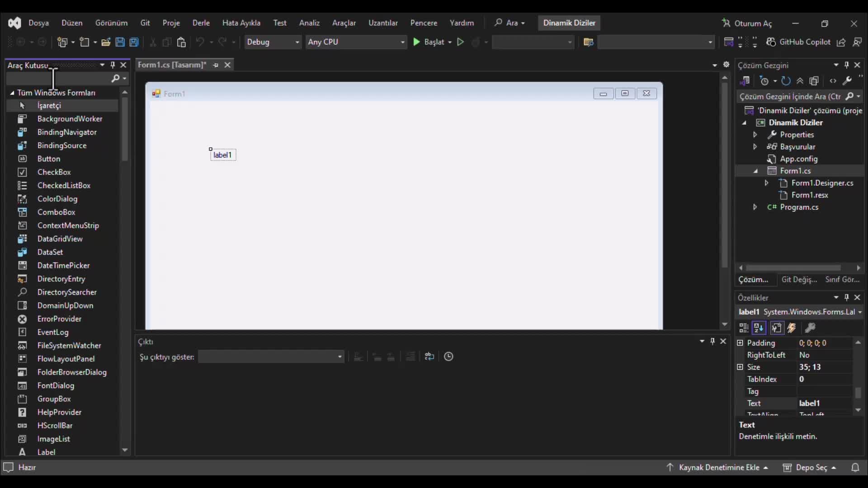868x488 pixels.
Task: Click the notifications bell in the status bar
Action: [x=855, y=468]
